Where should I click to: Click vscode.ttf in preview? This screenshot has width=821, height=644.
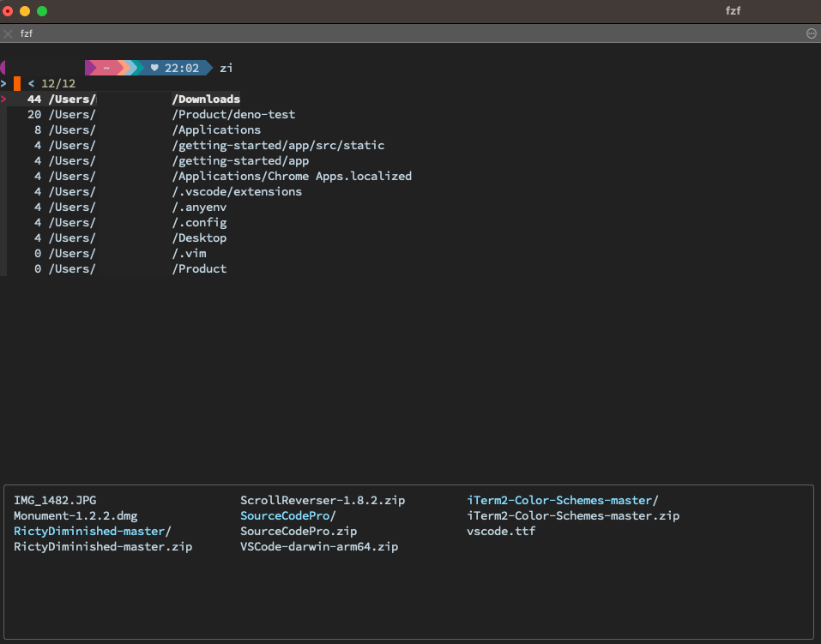(x=501, y=531)
